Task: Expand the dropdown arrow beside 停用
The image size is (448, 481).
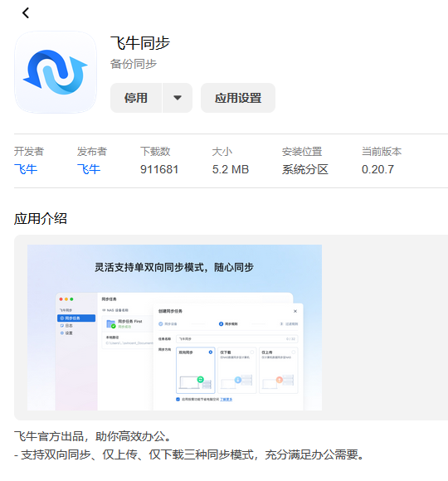Action: [178, 98]
